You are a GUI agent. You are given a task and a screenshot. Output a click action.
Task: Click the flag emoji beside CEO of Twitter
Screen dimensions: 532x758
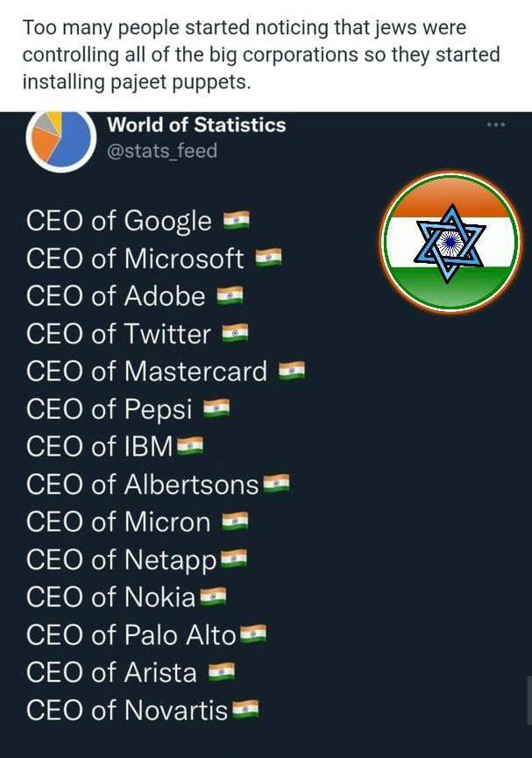235,333
